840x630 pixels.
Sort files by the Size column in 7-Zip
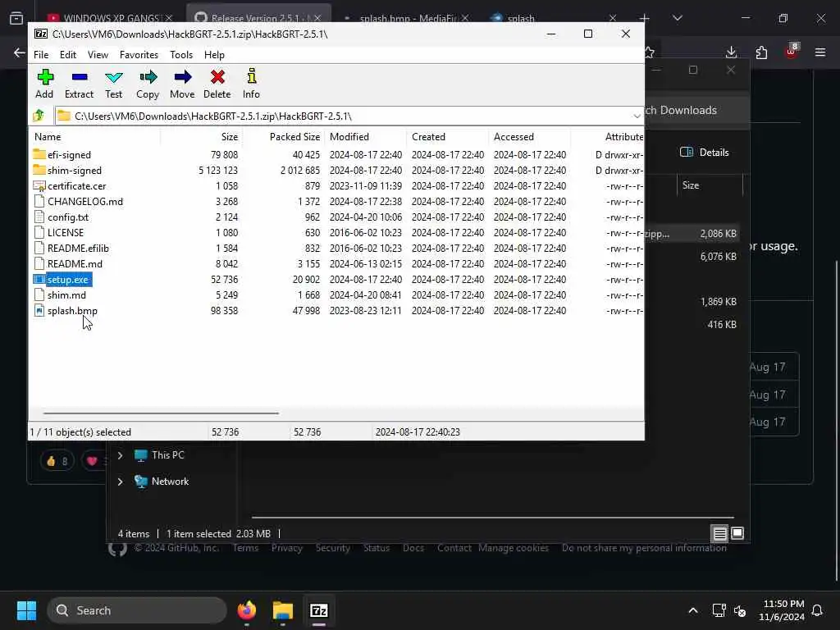(x=202, y=137)
